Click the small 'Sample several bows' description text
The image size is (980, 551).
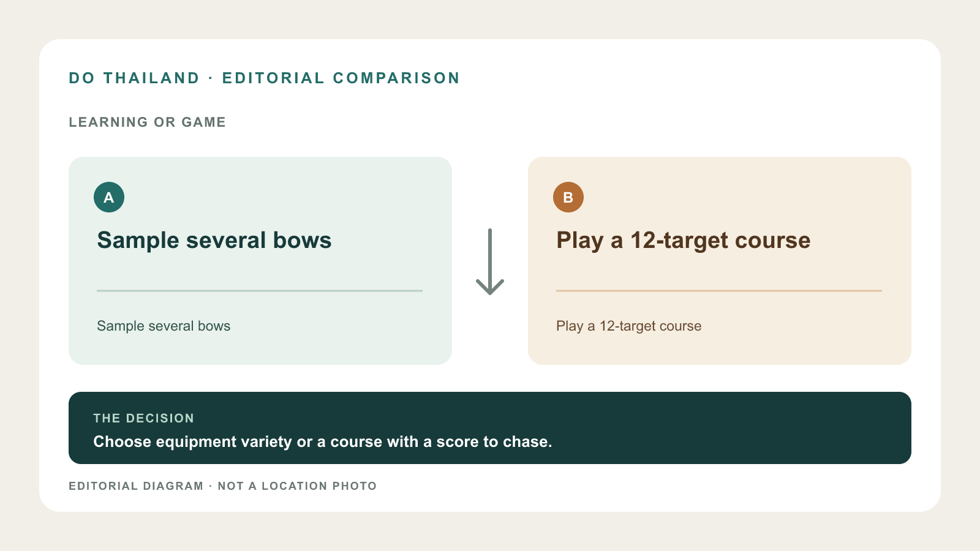point(164,326)
